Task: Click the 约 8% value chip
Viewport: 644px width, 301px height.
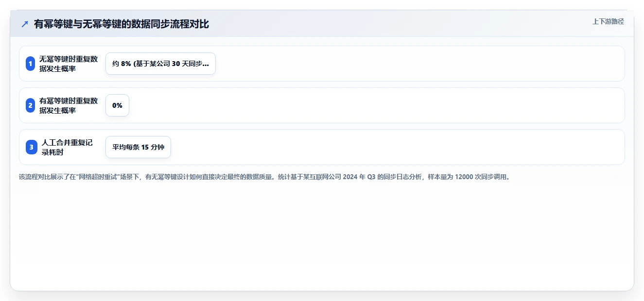Action: [x=160, y=64]
